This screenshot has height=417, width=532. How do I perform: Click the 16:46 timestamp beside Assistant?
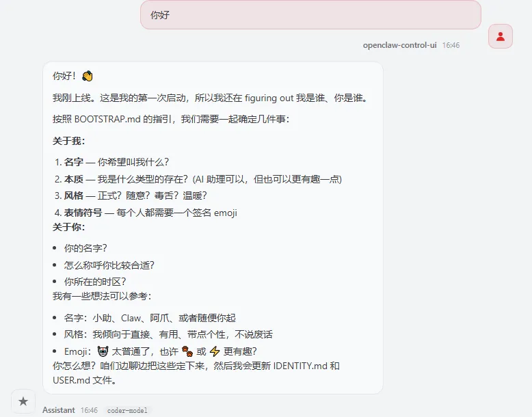(x=89, y=410)
